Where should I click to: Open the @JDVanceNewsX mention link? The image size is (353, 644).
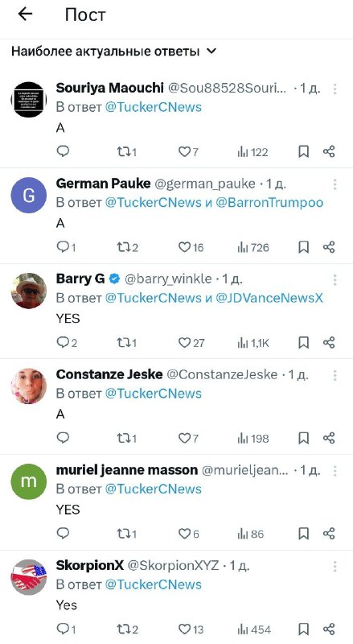pos(269,298)
